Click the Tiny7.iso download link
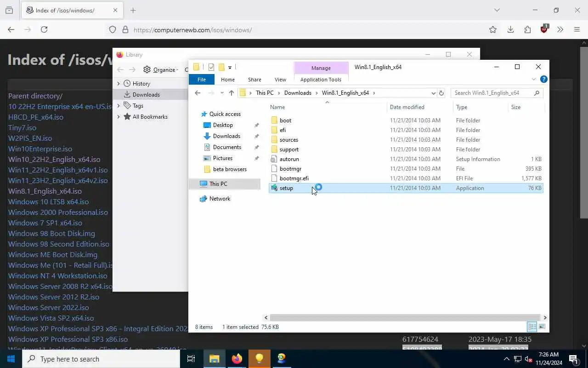The image size is (588, 368). (x=22, y=127)
